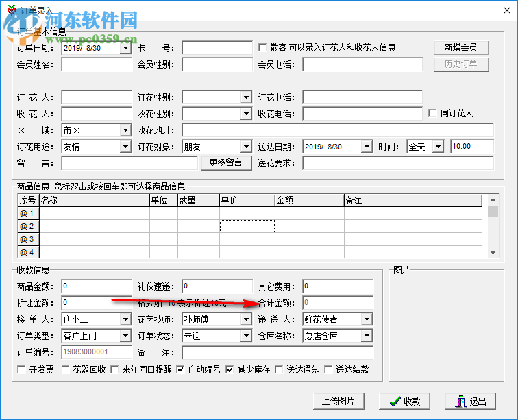This screenshot has height=420, width=518.
Task: Open the 订单状态 dropdown showing 未送
Action: 246,336
